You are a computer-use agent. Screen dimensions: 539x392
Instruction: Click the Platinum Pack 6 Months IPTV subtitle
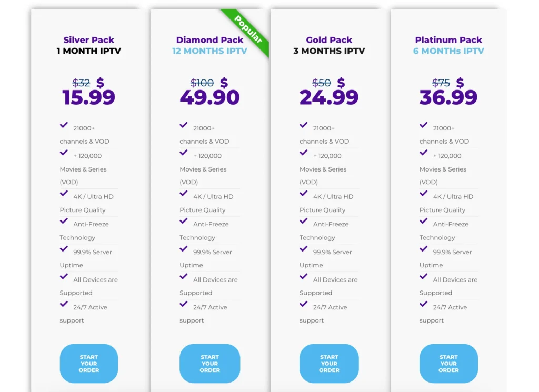point(448,51)
